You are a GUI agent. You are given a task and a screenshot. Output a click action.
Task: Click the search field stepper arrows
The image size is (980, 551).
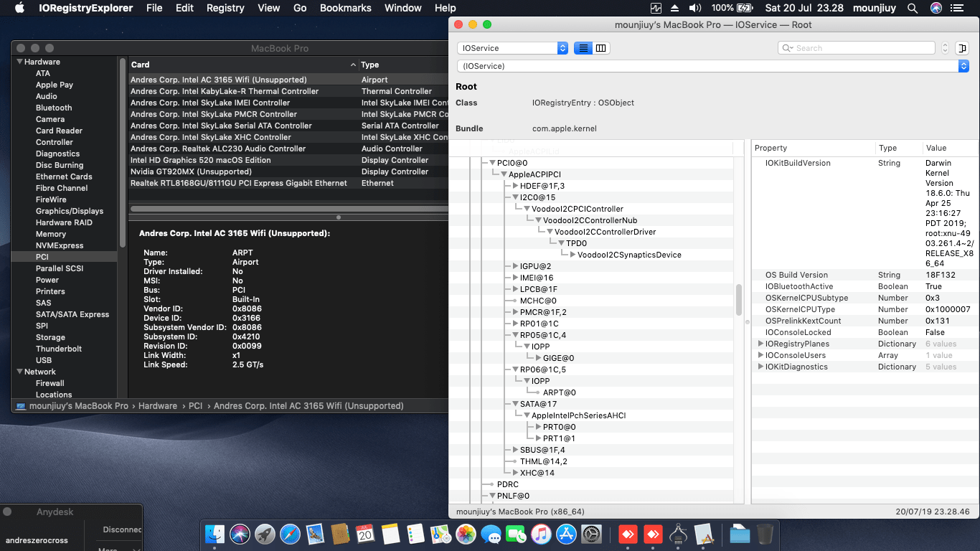coord(945,48)
